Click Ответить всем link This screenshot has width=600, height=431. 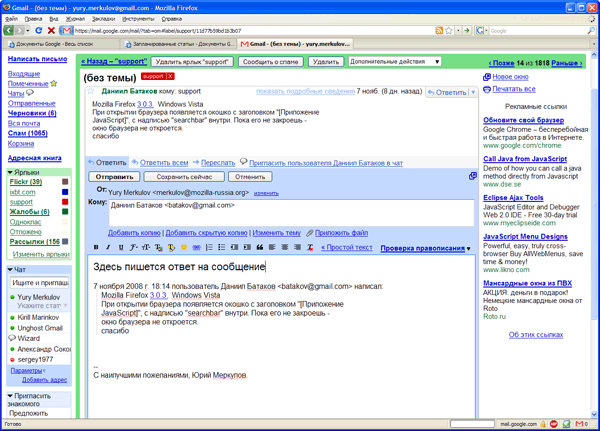pos(164,163)
